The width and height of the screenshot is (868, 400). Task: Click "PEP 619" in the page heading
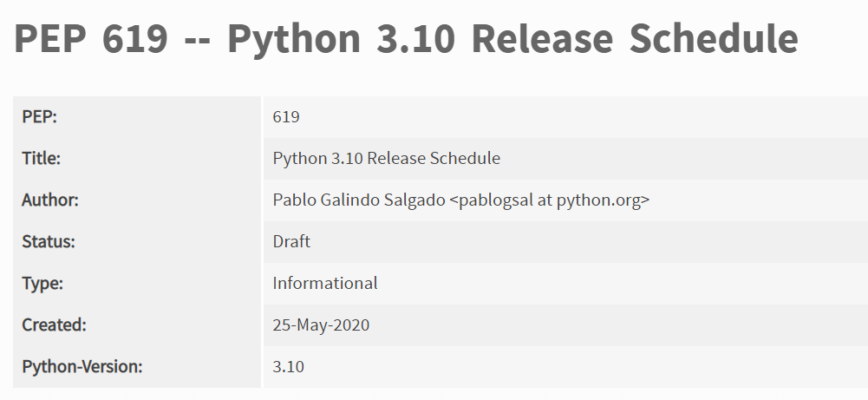(92, 39)
